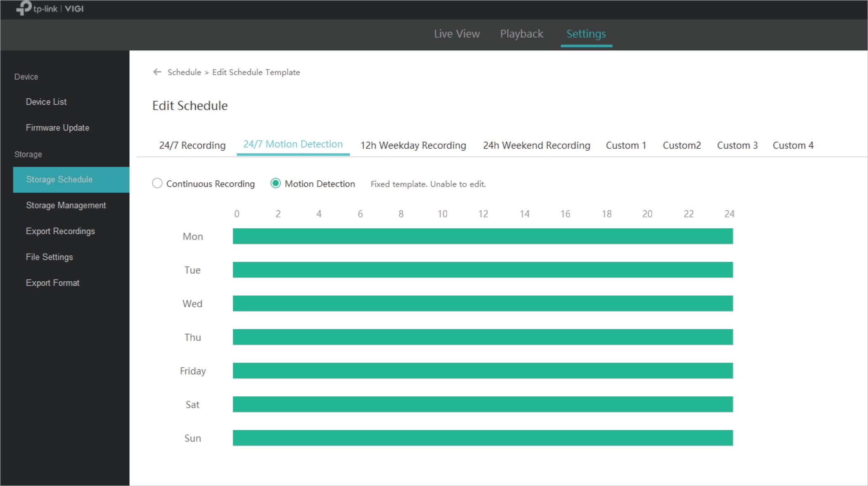Open the Custom 4 template tab
868x486 pixels.
(793, 145)
